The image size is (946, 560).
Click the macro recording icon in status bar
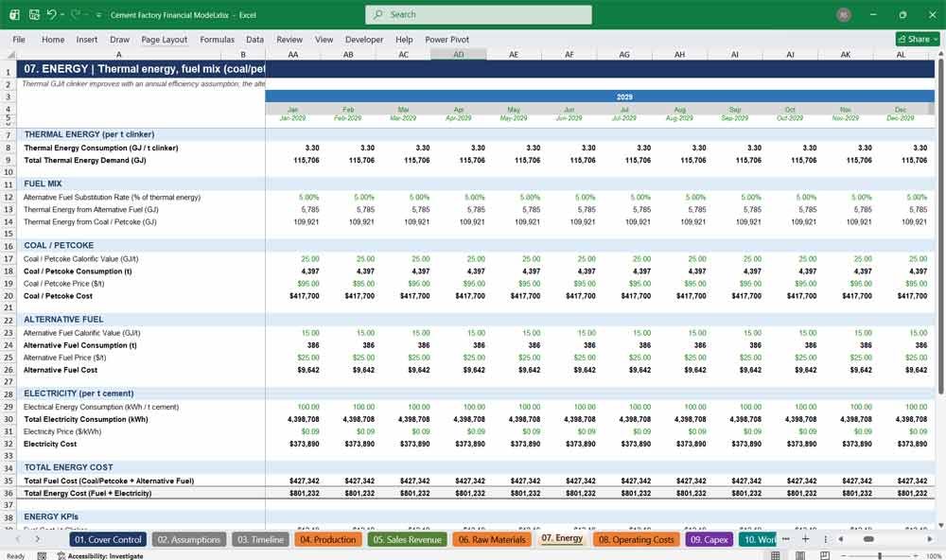(x=42, y=556)
